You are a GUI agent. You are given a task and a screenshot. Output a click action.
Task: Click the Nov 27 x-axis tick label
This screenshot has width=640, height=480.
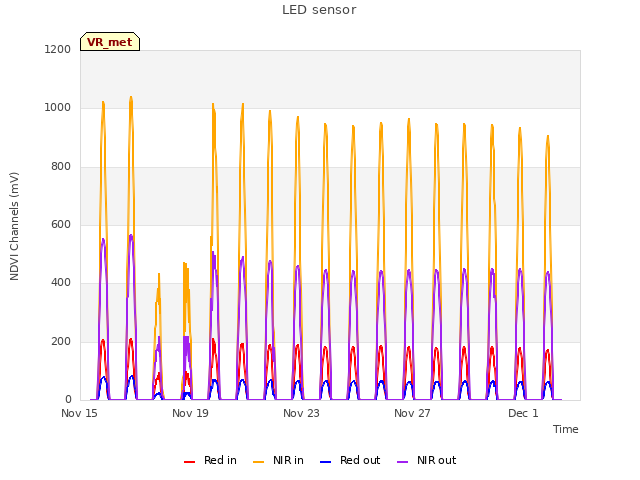coord(412,413)
